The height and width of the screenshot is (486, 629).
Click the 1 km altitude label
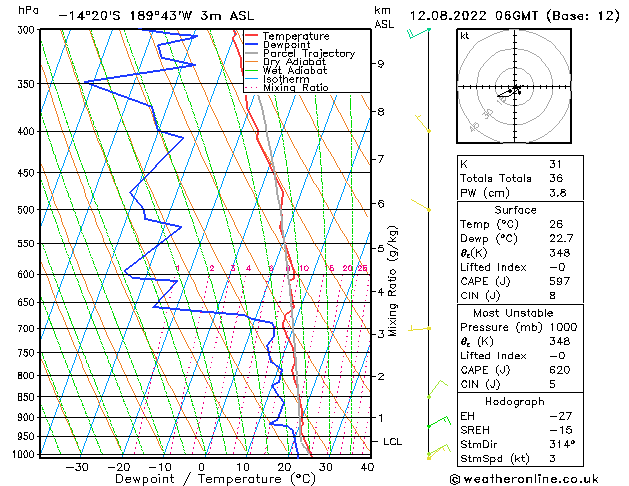click(381, 418)
